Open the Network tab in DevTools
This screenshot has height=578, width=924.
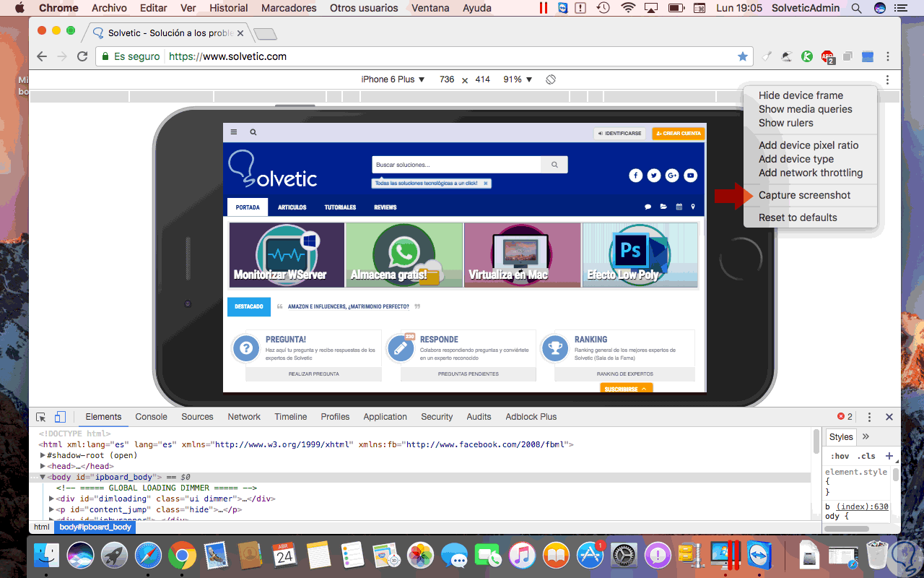pyautogui.click(x=244, y=417)
